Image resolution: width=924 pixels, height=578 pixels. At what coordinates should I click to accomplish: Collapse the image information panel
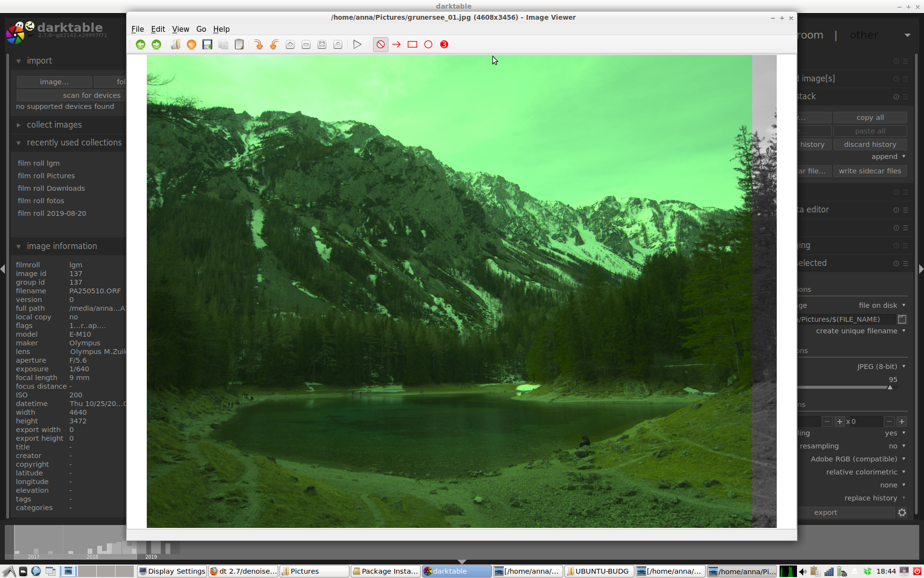[x=18, y=247]
